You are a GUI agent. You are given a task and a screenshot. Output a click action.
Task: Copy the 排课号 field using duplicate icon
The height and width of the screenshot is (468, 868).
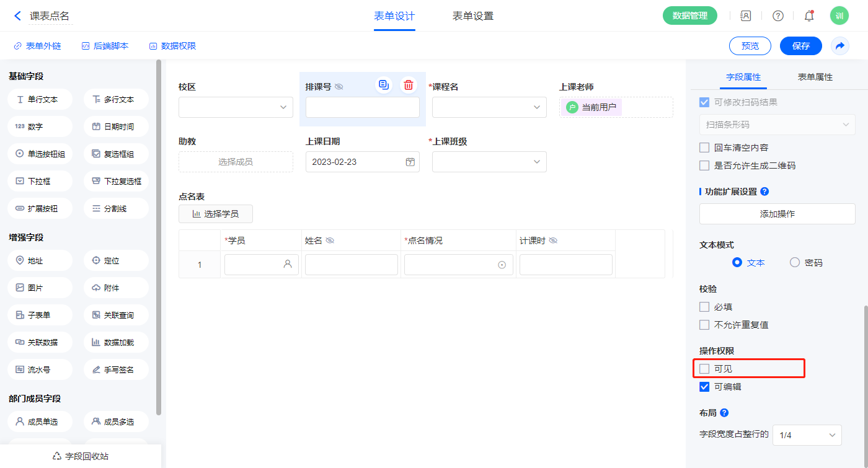point(384,86)
